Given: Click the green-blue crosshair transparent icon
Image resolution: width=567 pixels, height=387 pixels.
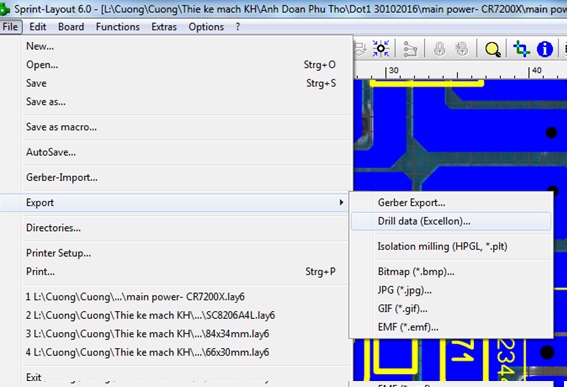Looking at the screenshot, I should (521, 48).
